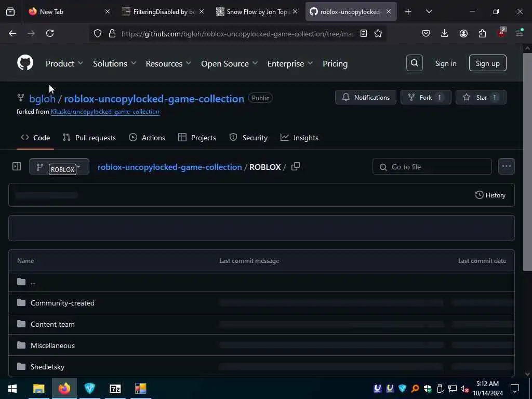Click the GitHub Octocat logo
532x399 pixels.
point(25,63)
